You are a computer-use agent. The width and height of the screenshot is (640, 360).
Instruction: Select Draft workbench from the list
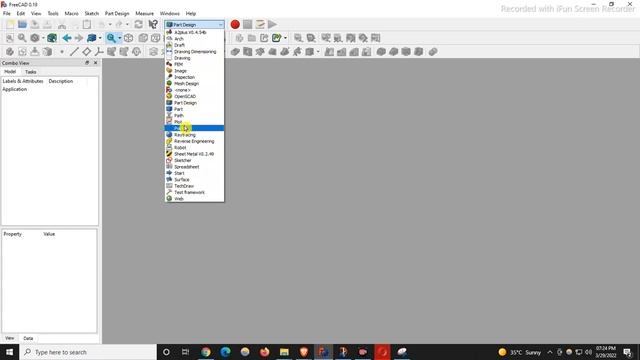(194, 45)
